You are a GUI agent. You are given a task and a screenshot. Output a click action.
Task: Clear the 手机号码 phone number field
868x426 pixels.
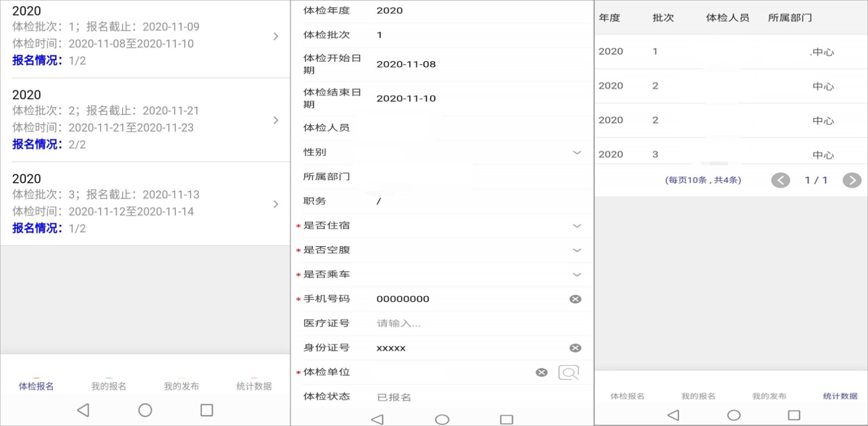point(575,299)
